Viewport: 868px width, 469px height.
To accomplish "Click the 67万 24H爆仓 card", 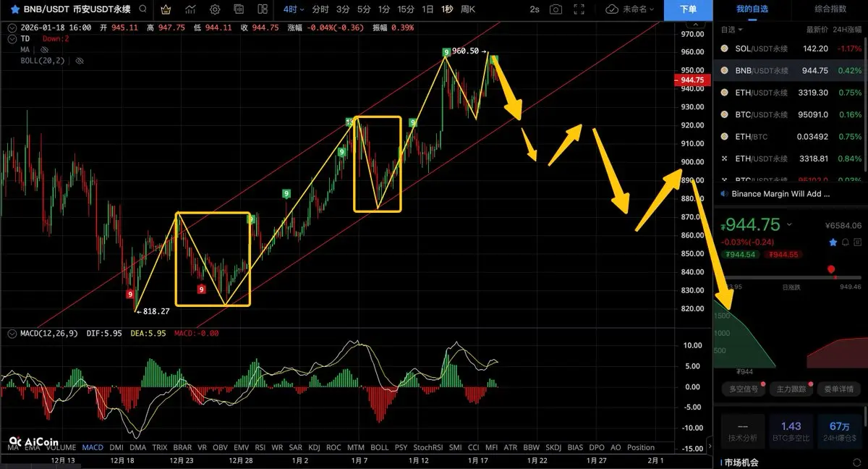I will coord(839,431).
